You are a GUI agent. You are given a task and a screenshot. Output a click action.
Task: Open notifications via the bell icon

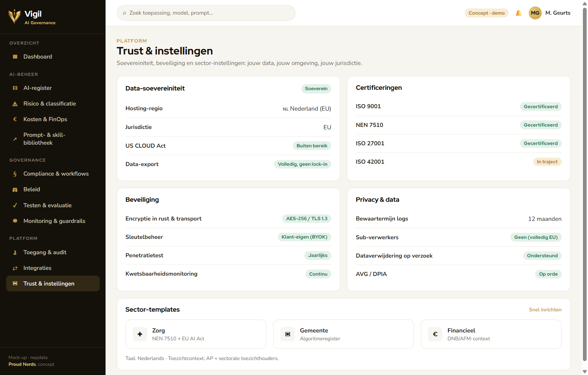click(x=519, y=13)
